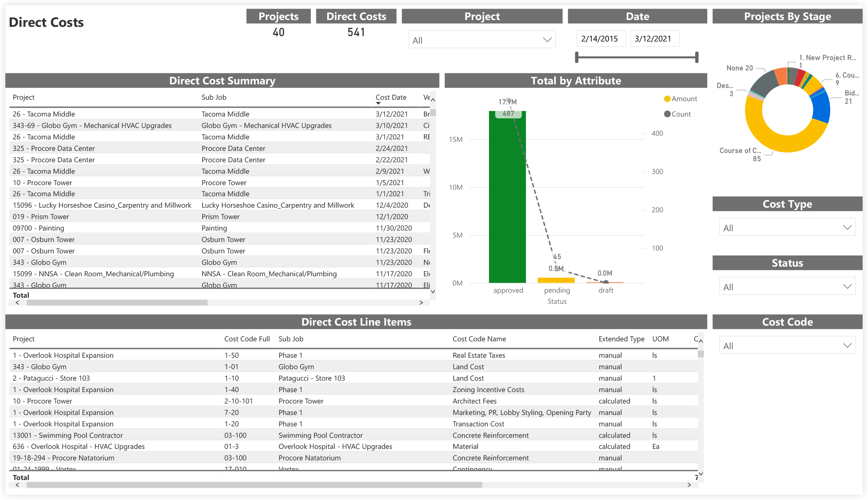
Task: Click line items scroll left arrow
Action: coord(18,485)
